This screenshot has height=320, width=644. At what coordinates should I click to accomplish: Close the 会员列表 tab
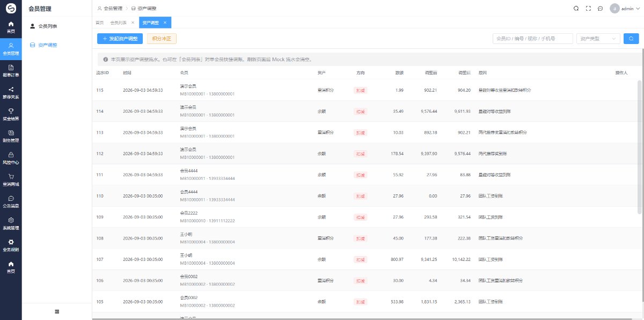(x=133, y=23)
